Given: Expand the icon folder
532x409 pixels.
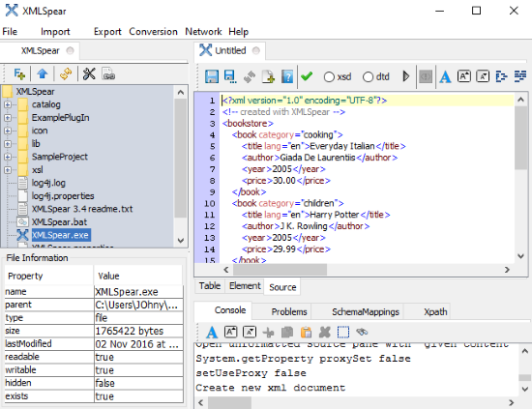Looking at the screenshot, I should (8, 131).
